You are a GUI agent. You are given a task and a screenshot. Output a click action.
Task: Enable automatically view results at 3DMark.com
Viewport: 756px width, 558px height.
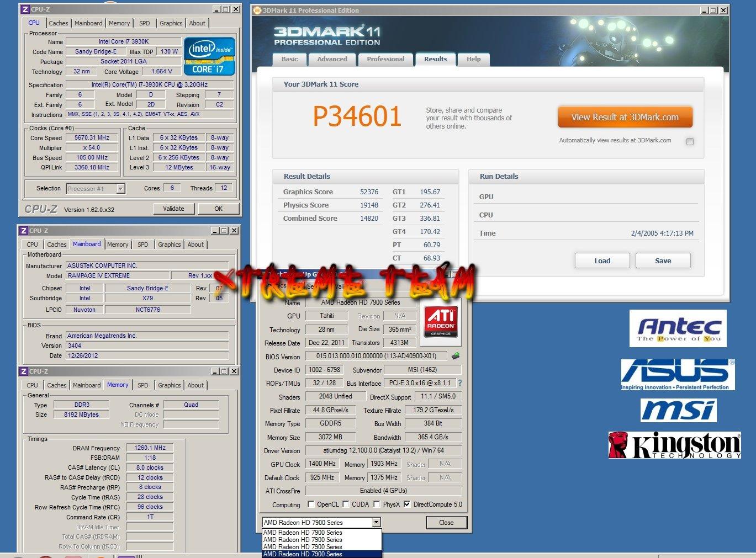tap(690, 141)
